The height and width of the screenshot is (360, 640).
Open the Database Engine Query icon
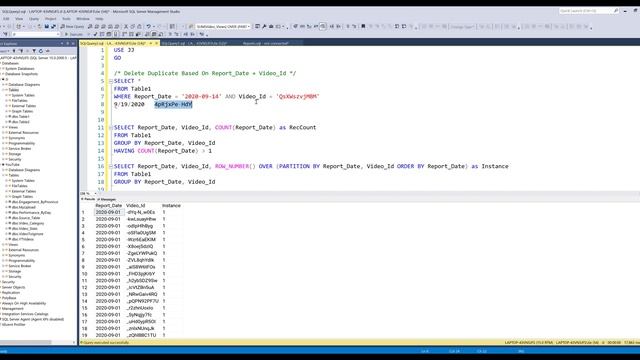90,27
